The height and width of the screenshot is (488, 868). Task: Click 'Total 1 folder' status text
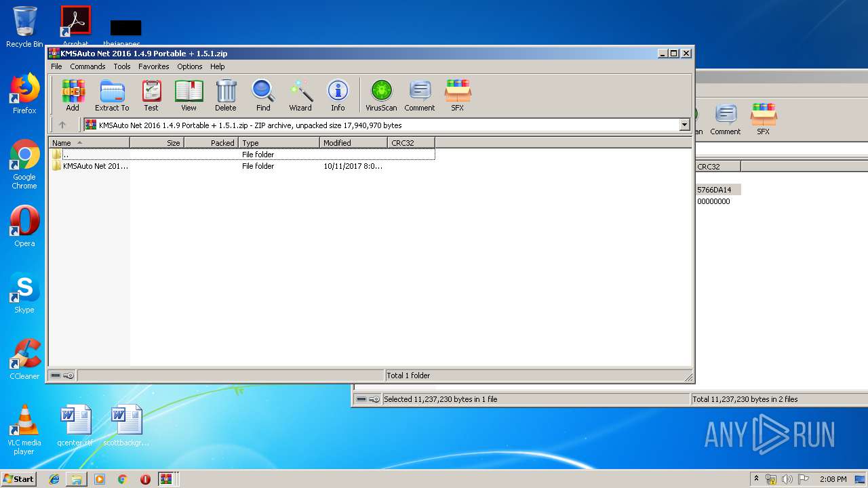coord(408,375)
